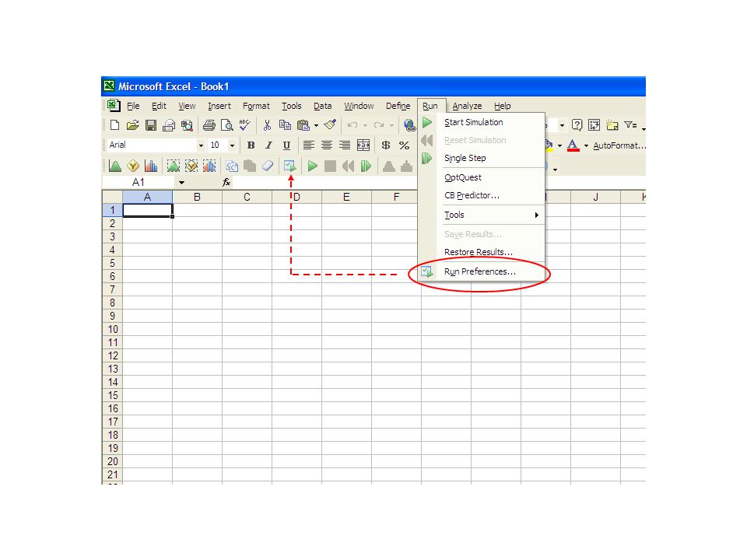Run the ABC spelling check

245,125
